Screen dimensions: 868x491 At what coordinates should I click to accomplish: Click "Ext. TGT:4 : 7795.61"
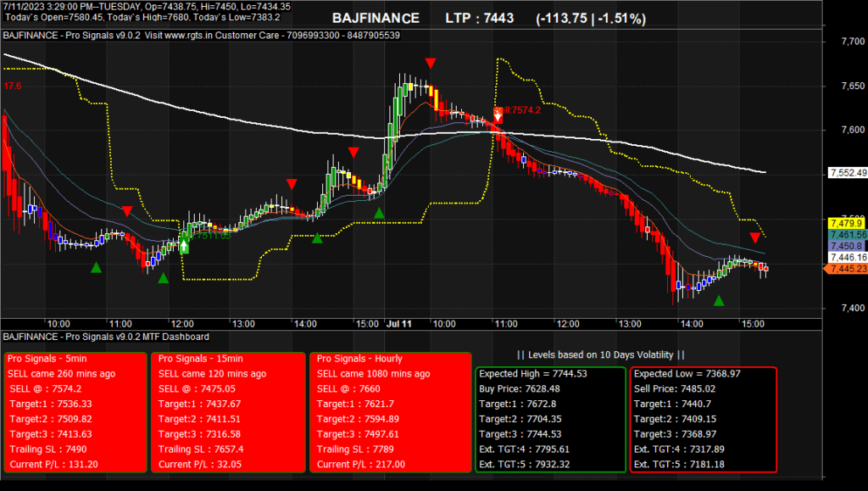[x=524, y=449]
